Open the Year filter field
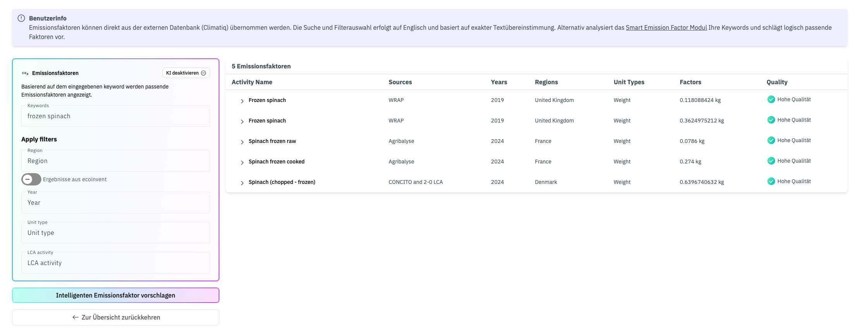This screenshot has height=330, width=868. coord(115,202)
